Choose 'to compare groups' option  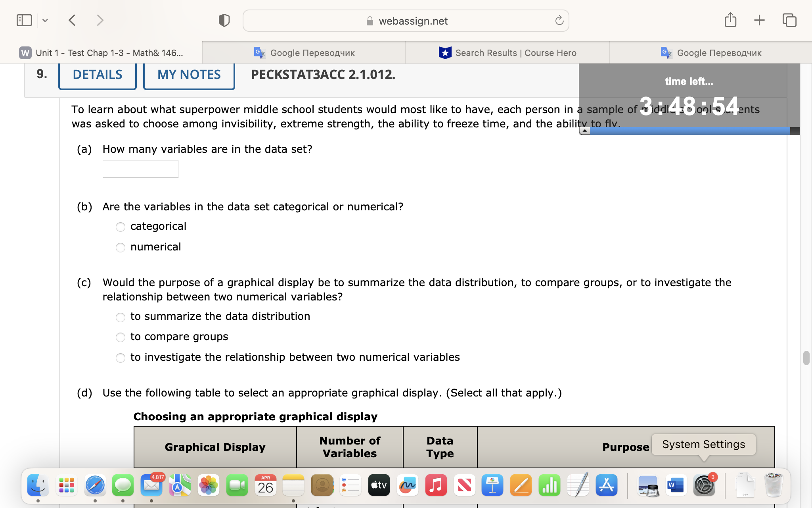pyautogui.click(x=120, y=337)
